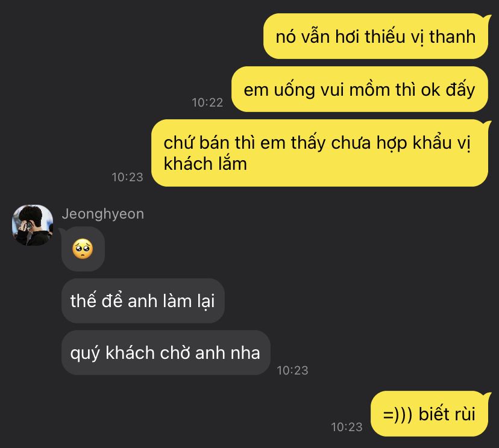The width and height of the screenshot is (499, 448).
Task: Tap the 10:23 timestamp after "quý khách chờ anh nha"
Action: [292, 370]
